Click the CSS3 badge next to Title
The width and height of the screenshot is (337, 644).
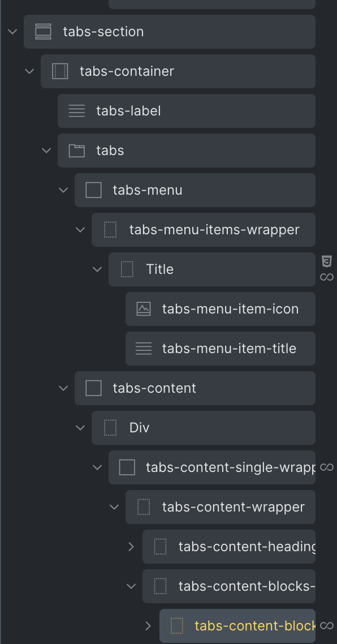pos(327,261)
